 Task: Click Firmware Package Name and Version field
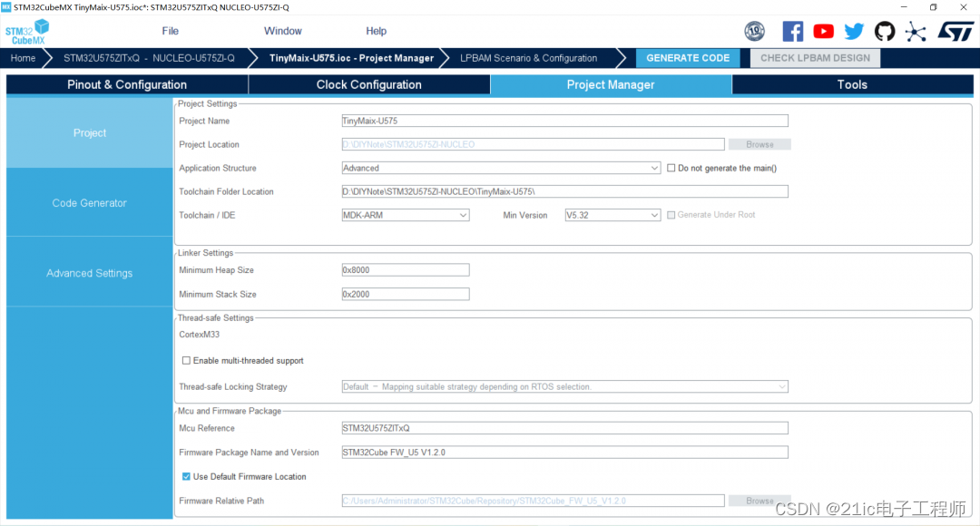coord(564,453)
